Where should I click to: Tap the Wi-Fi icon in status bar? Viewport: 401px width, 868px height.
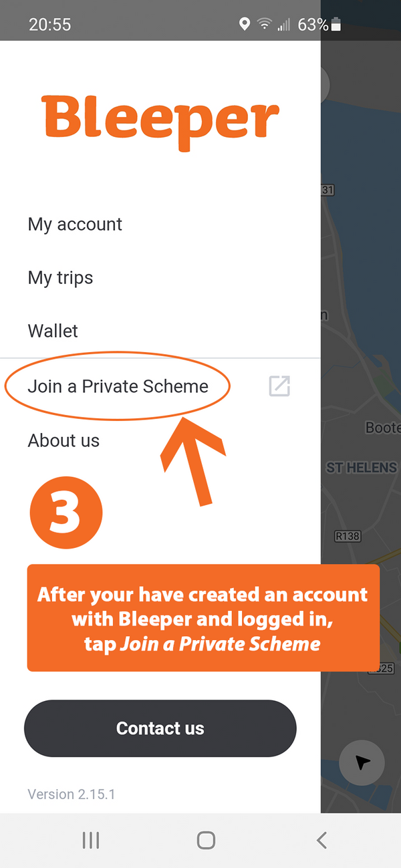(x=265, y=25)
